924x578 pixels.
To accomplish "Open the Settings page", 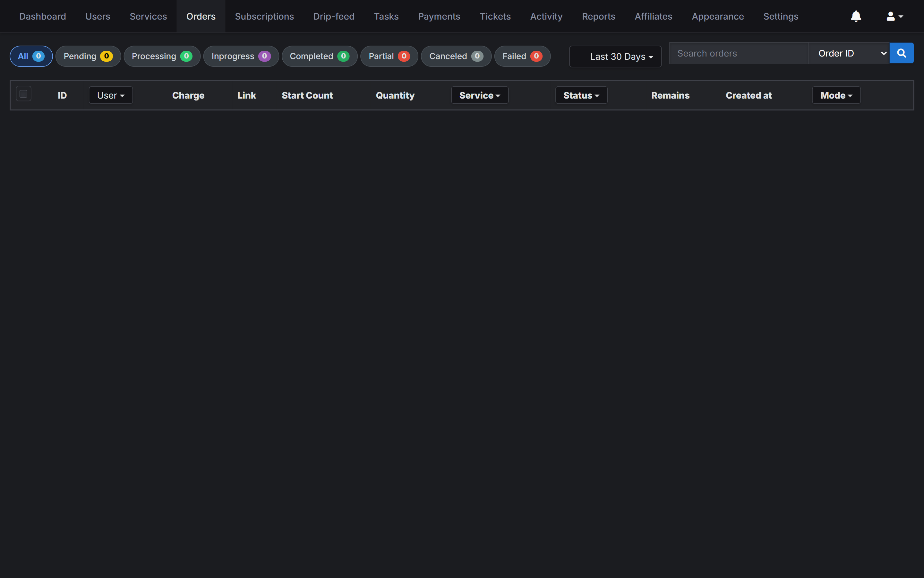I will tap(781, 16).
